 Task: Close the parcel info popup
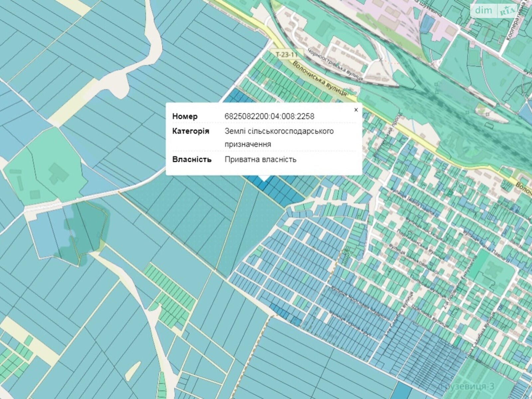pyautogui.click(x=356, y=110)
